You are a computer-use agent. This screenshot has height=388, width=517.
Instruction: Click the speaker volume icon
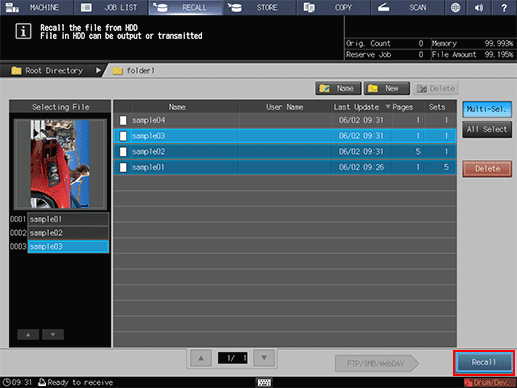coord(479,7)
